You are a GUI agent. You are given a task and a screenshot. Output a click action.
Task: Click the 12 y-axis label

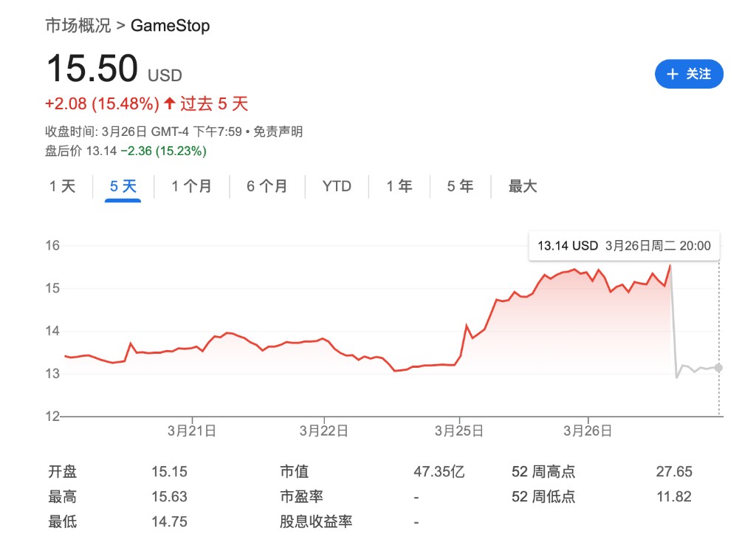(x=52, y=416)
